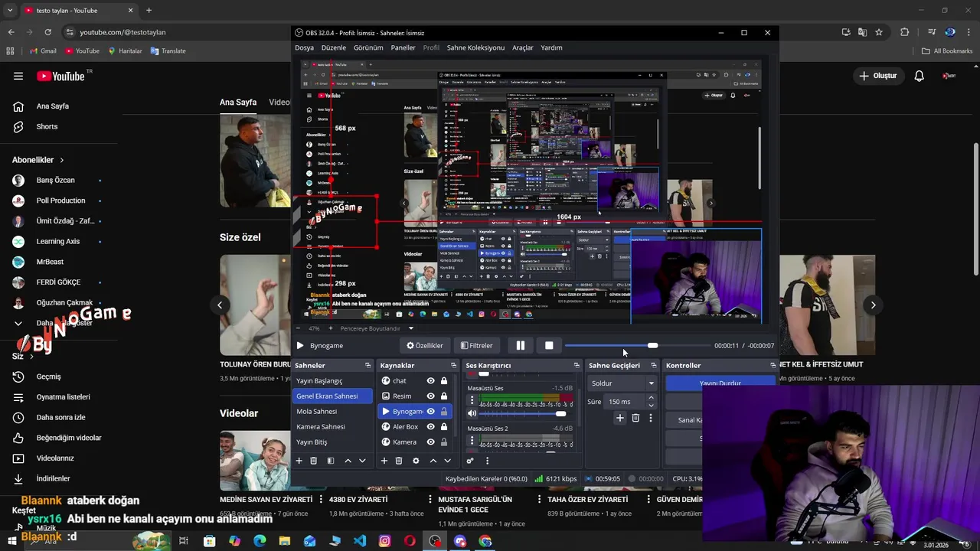This screenshot has height=551, width=980.
Task: Open Sahne Koleksiyonu menu in OBS
Action: point(475,47)
